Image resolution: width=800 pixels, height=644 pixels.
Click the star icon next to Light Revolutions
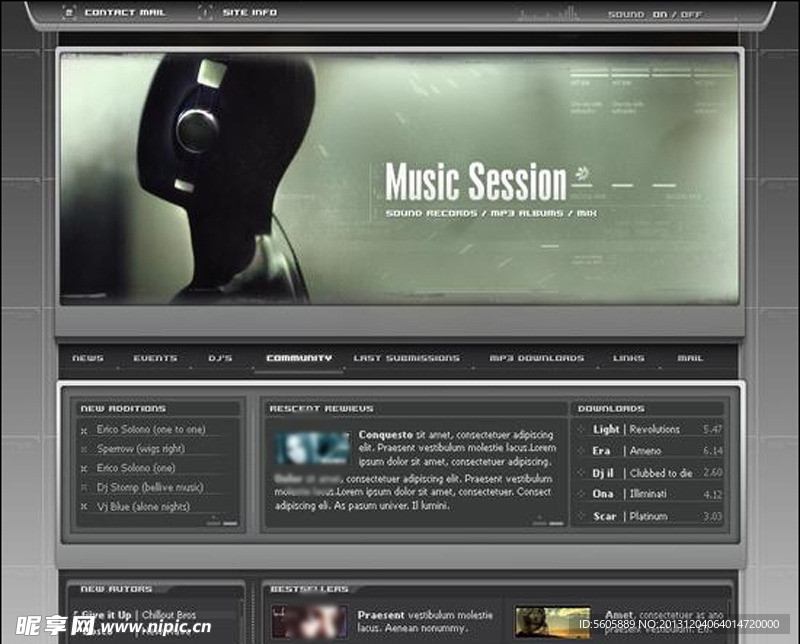point(581,430)
